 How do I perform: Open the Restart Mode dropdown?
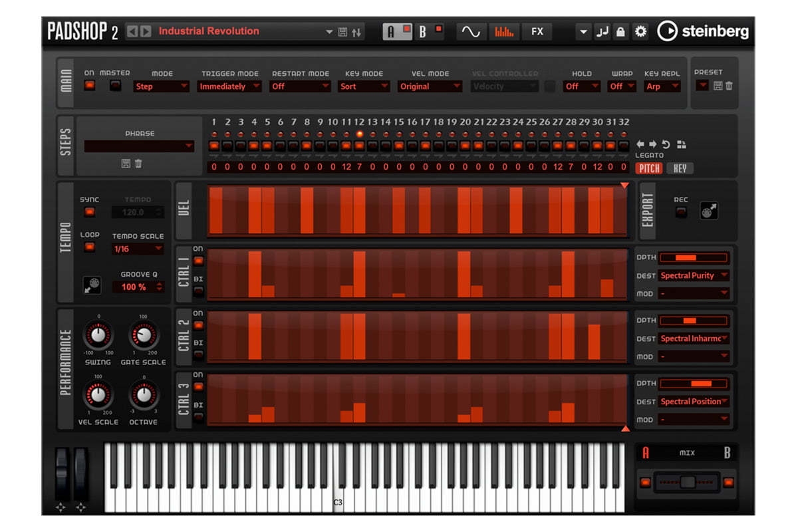pyautogui.click(x=301, y=86)
